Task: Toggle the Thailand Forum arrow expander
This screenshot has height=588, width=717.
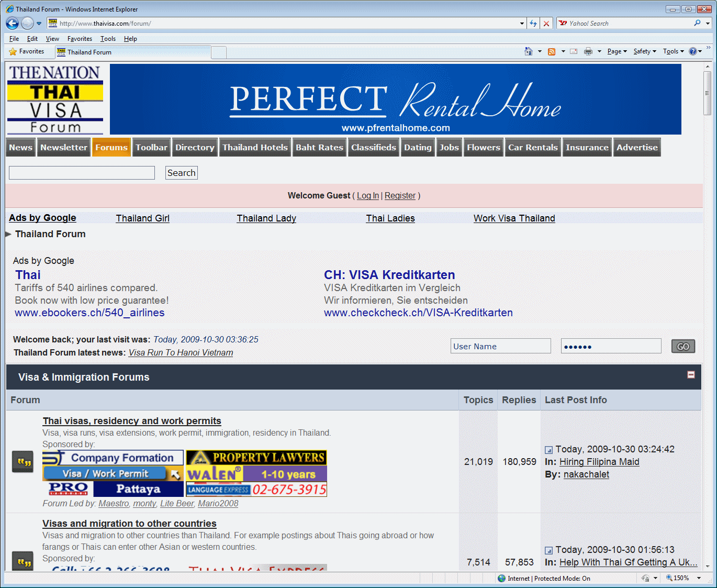Action: point(8,234)
